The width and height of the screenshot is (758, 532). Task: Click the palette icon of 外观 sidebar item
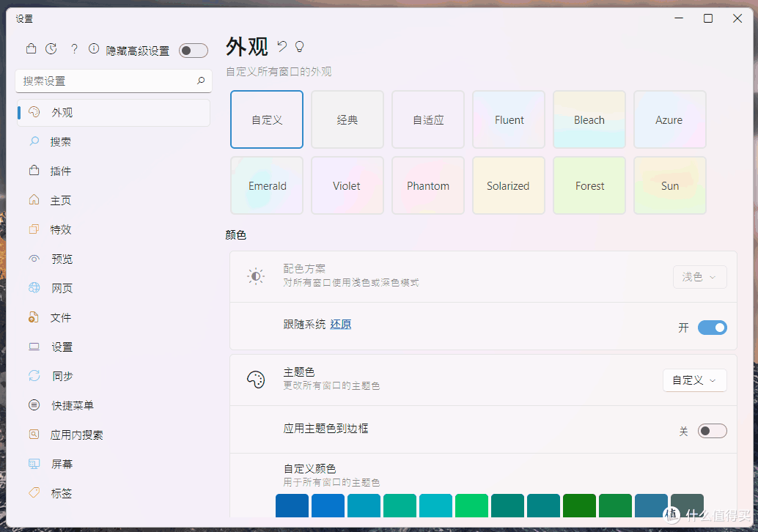pos(34,112)
